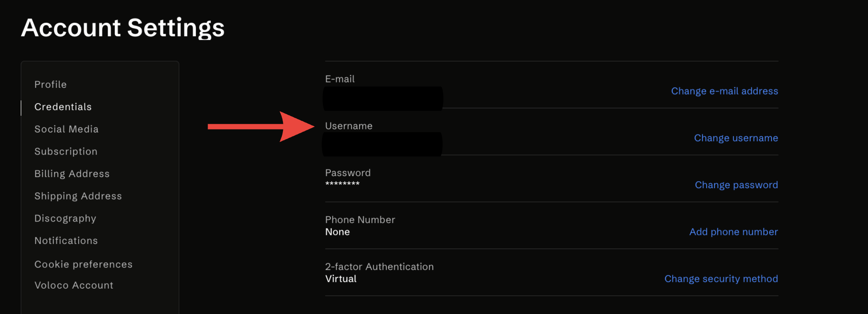Click the 2-factor Authentication Virtual value
Viewport: 868px width, 314px height.
[341, 279]
